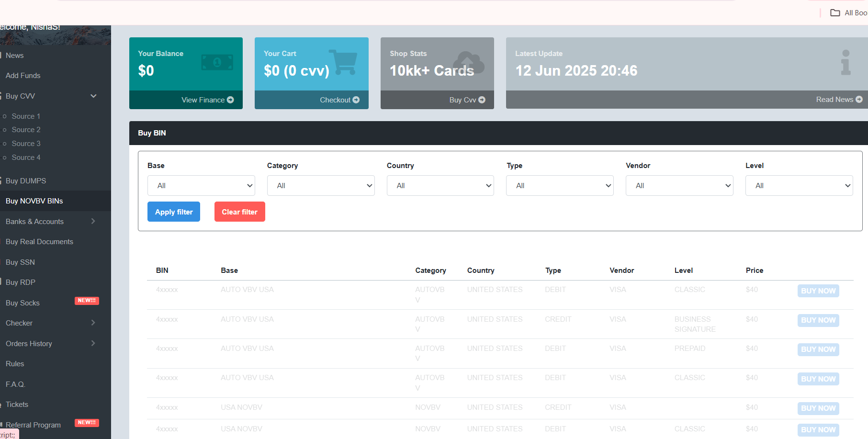Click the 12 Jun 2025 20:46 update text
868x439 pixels.
pyautogui.click(x=576, y=71)
